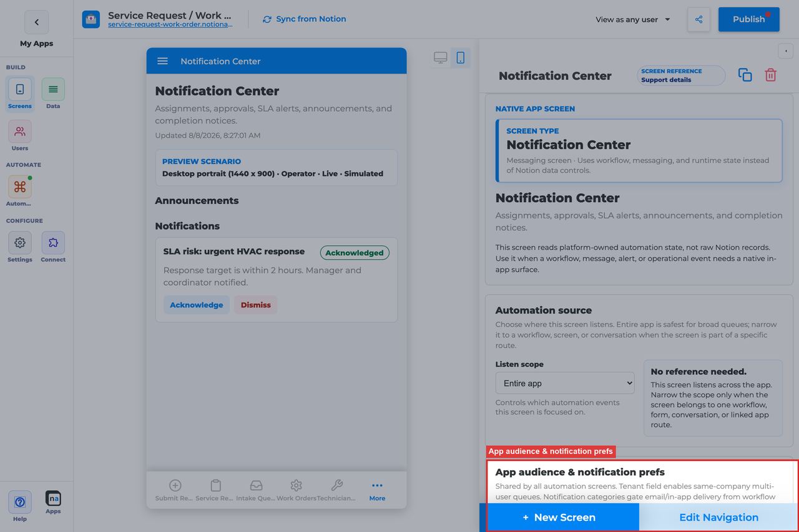Switch preview to mobile view
Viewport: 799px width, 532px height.
461,58
